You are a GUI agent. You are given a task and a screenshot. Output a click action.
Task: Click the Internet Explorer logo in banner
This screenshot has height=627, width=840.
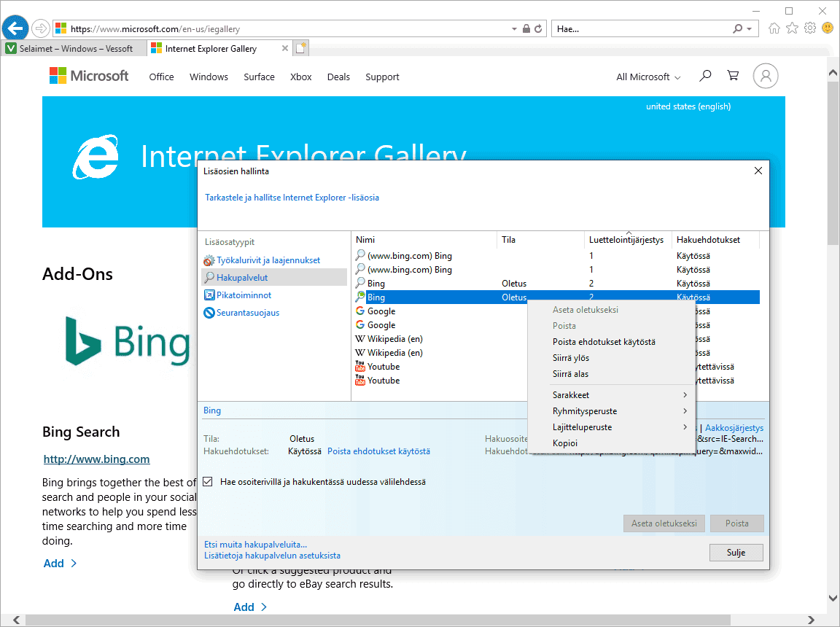pos(96,156)
